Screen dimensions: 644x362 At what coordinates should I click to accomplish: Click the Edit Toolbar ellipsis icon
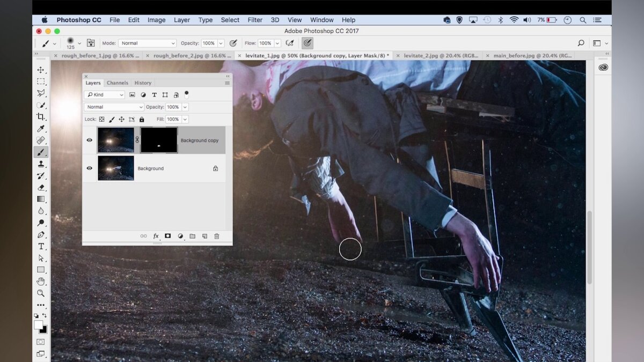tap(41, 305)
